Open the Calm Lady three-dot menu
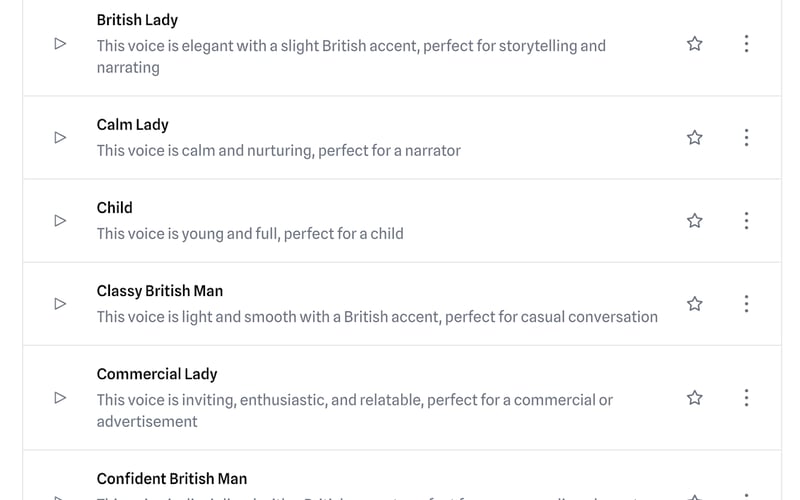 746,137
